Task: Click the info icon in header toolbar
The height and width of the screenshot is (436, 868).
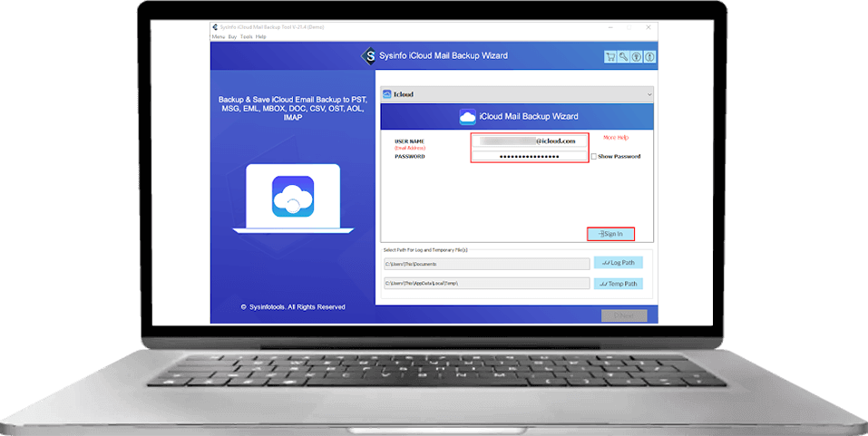Action: 650,56
